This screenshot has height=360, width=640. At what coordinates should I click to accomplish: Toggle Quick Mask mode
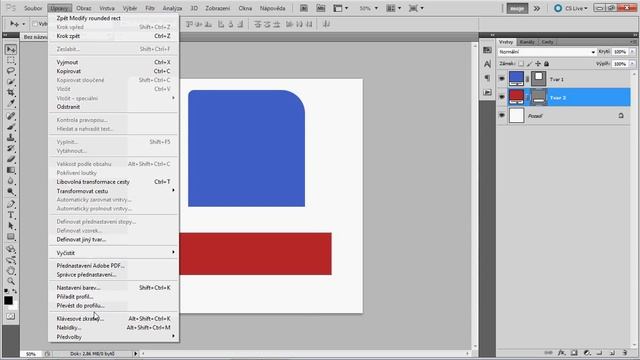pos(11,317)
